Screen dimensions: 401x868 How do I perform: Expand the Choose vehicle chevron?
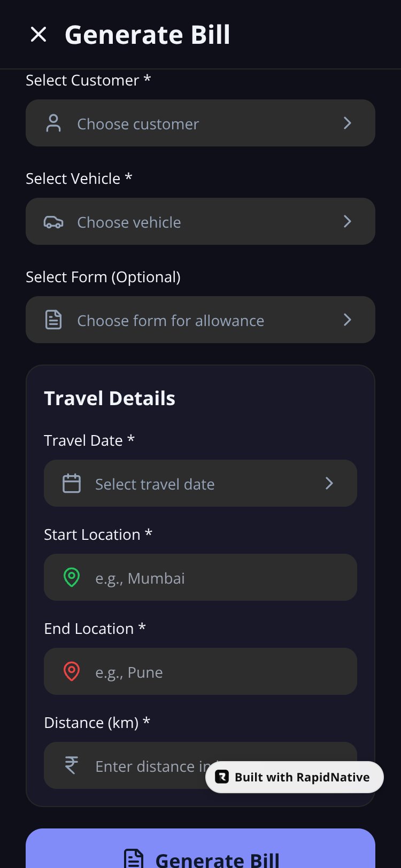(x=348, y=221)
